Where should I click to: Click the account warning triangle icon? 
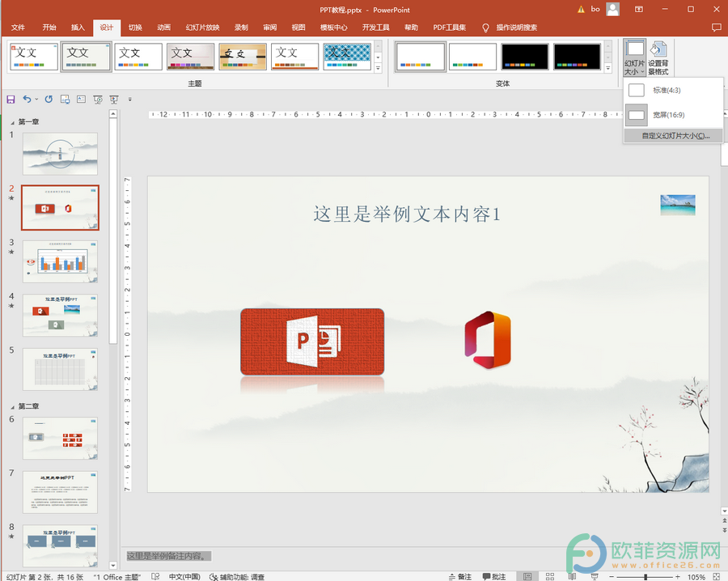coord(581,9)
